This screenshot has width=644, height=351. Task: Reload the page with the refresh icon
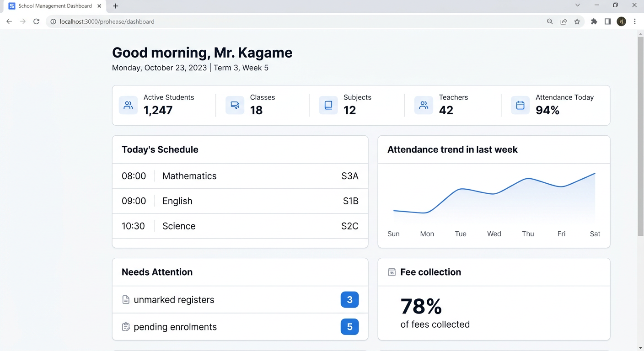point(37,21)
